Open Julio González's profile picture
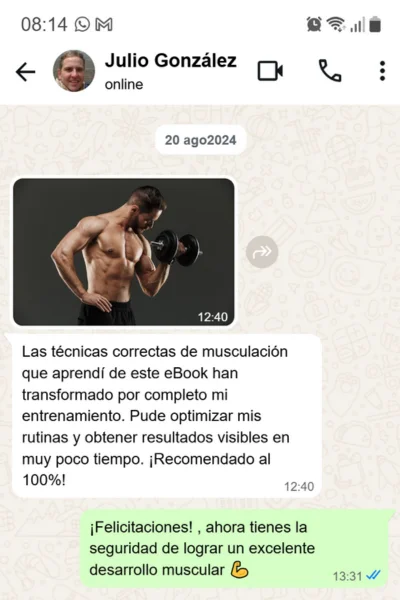 point(74,71)
